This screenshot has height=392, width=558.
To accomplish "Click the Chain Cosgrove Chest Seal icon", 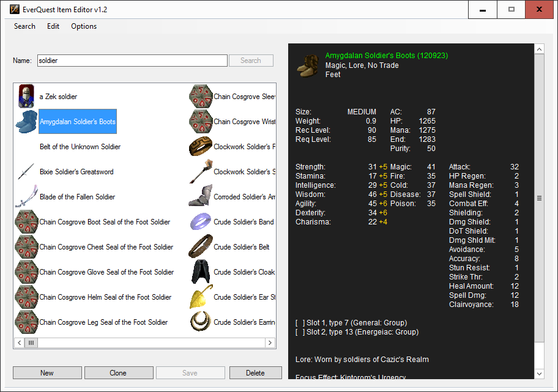I will [x=26, y=247].
